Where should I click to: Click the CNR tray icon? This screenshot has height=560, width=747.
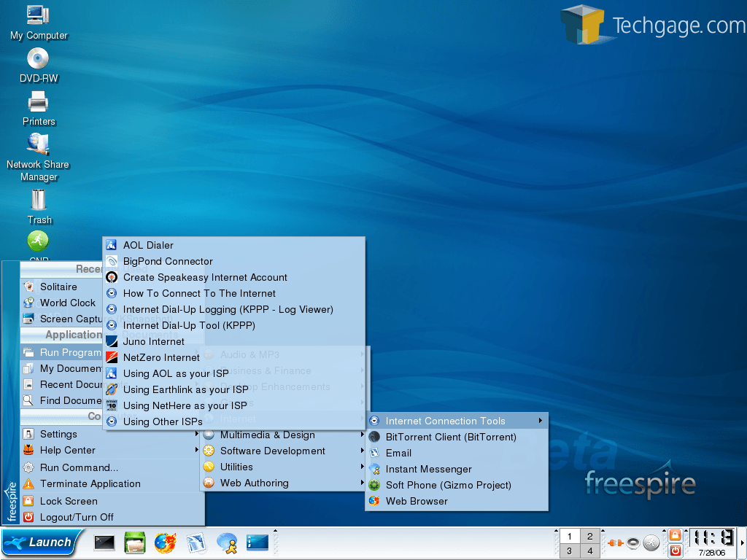tap(651, 542)
